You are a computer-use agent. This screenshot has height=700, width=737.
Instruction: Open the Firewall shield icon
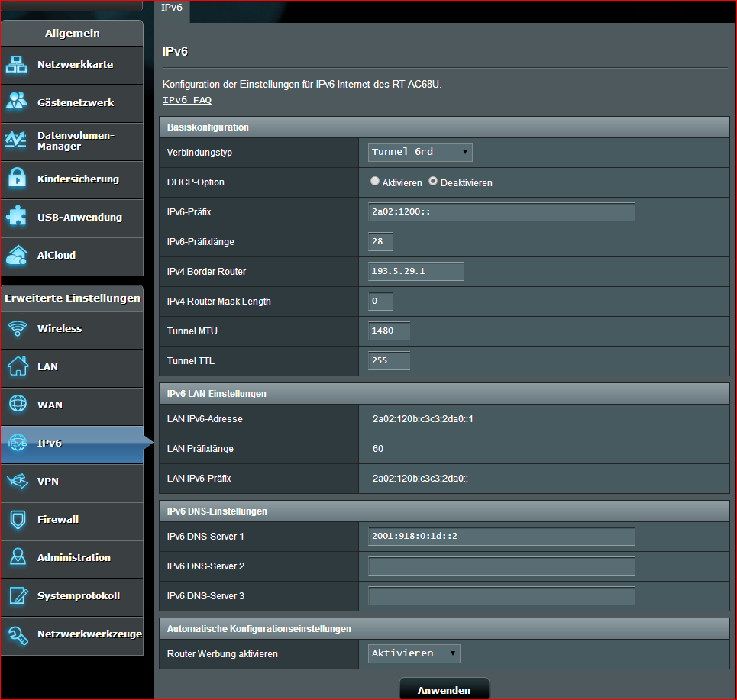point(17,519)
